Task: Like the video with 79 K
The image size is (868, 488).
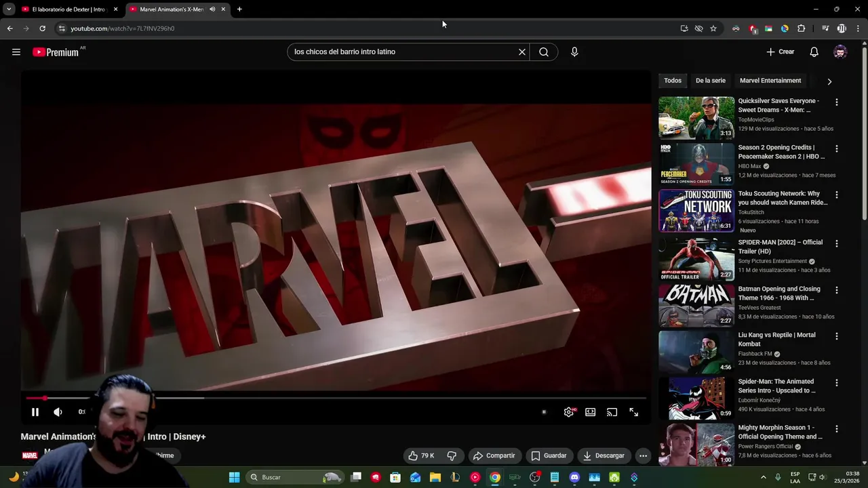Action: click(x=421, y=455)
